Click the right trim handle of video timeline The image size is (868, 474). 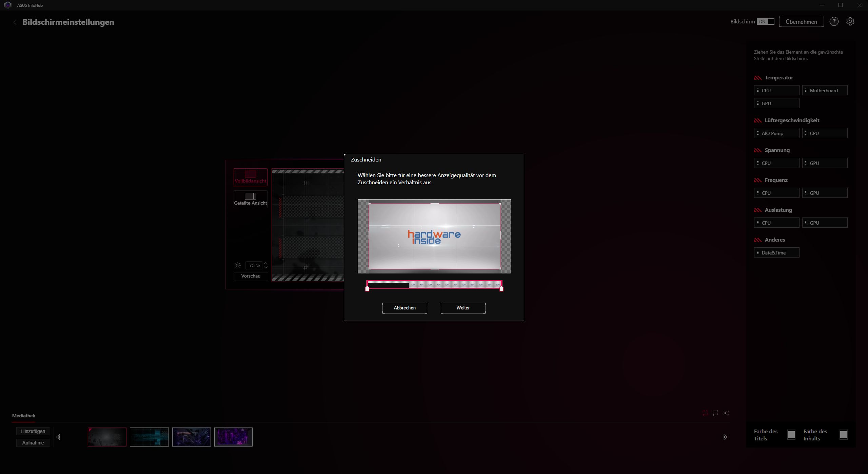tap(501, 289)
